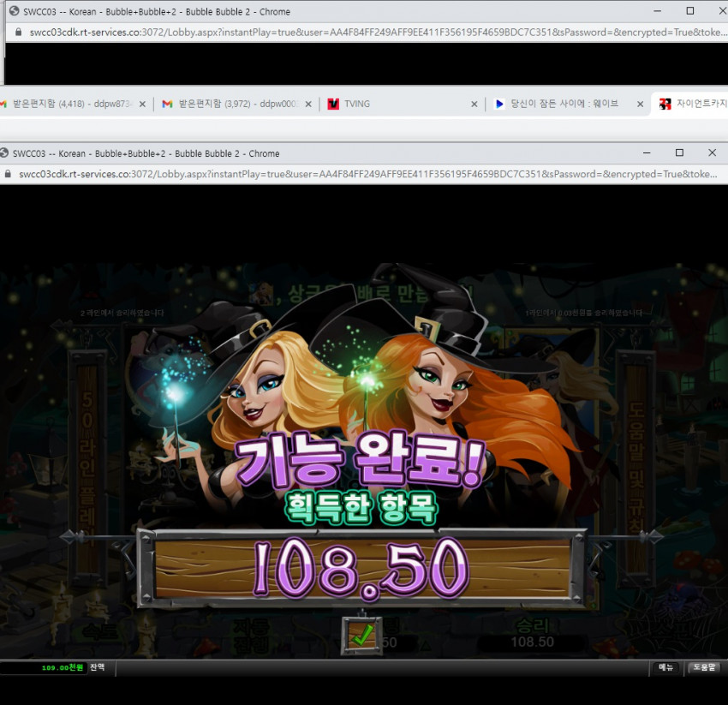Viewport: 728px width, 705px height.
Task: Maximize the front Bubble Bubble 2 window
Action: pyautogui.click(x=679, y=152)
